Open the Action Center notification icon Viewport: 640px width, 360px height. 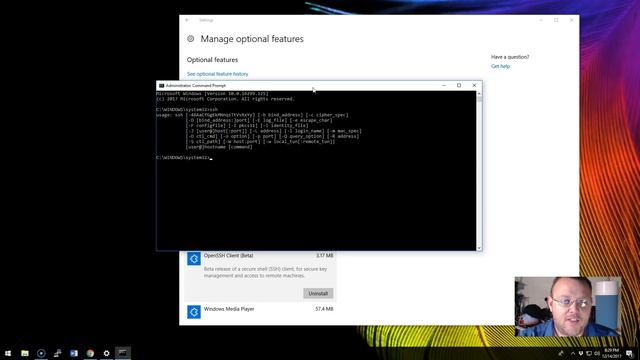point(629,353)
